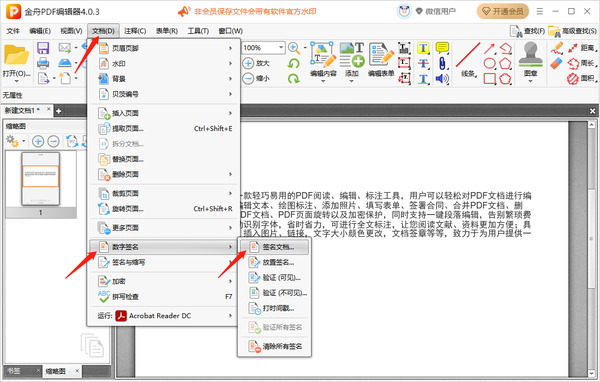
Task: Click 验证 (不可见) submenu entry
Action: click(x=274, y=293)
